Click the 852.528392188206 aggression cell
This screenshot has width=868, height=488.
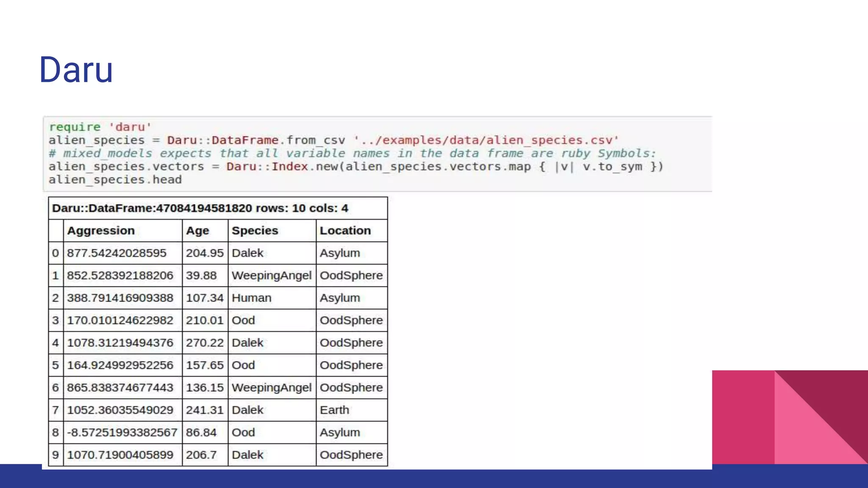coord(120,275)
